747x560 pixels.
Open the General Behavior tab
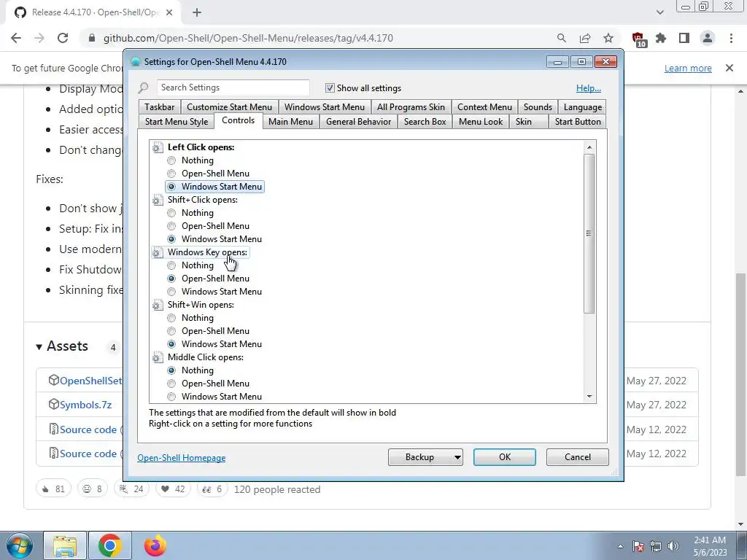pyautogui.click(x=358, y=122)
